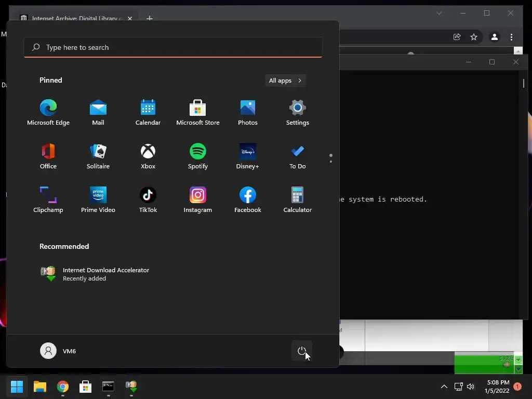
Task: Focus the Type here to search box
Action: (173, 47)
